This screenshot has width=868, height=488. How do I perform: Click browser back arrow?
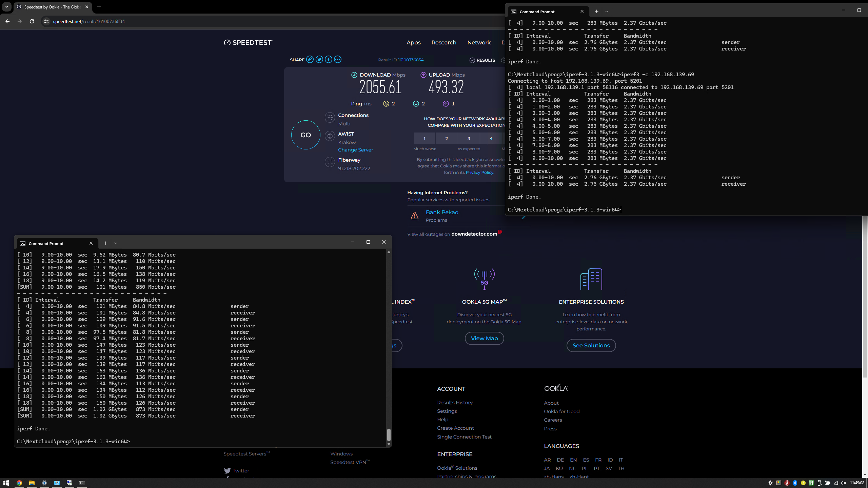[x=7, y=21]
